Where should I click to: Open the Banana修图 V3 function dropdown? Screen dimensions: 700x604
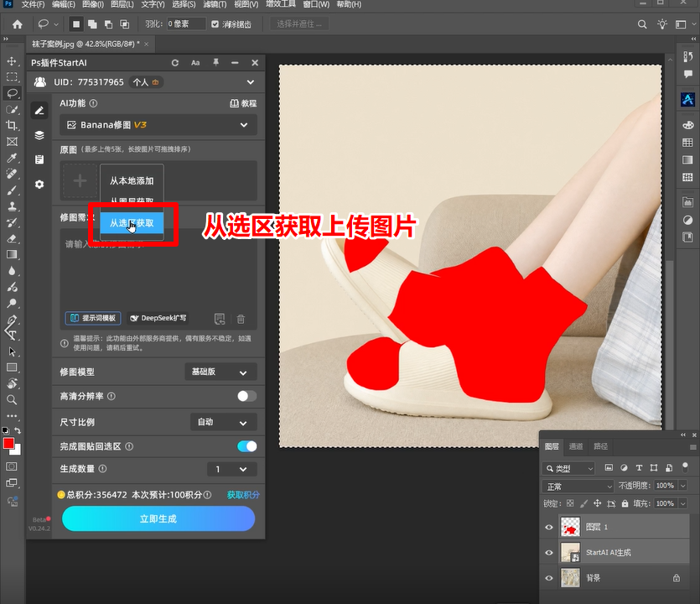coord(158,125)
